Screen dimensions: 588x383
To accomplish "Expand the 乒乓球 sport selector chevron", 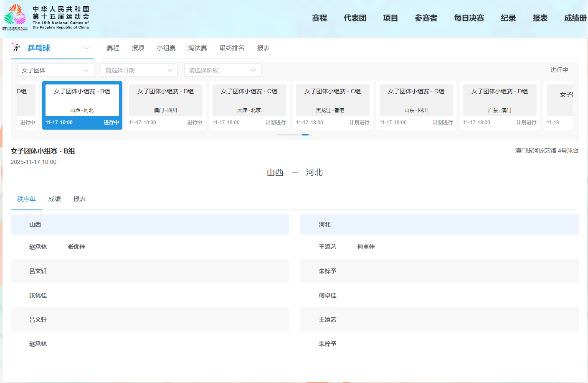I will tap(86, 48).
